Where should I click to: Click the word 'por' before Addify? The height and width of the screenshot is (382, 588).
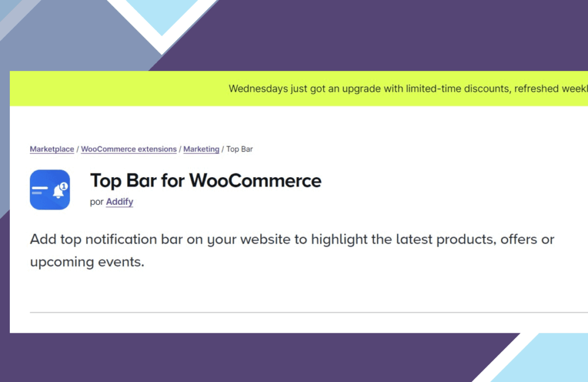[96, 202]
